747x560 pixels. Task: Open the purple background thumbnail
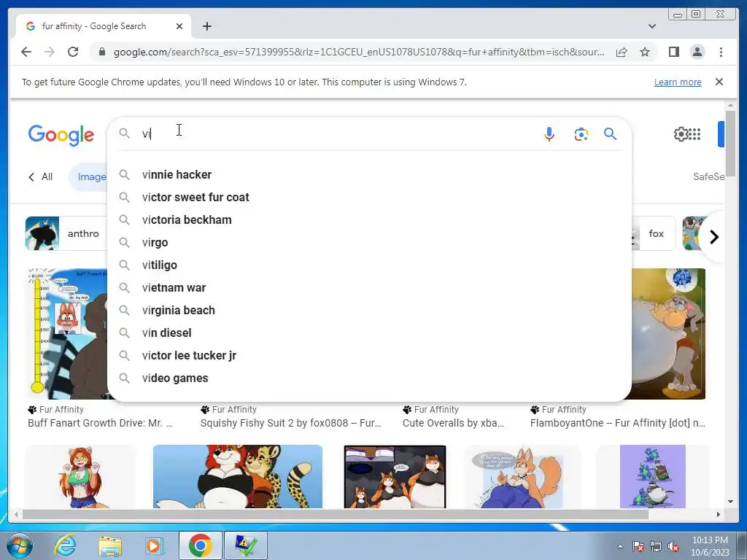(653, 477)
